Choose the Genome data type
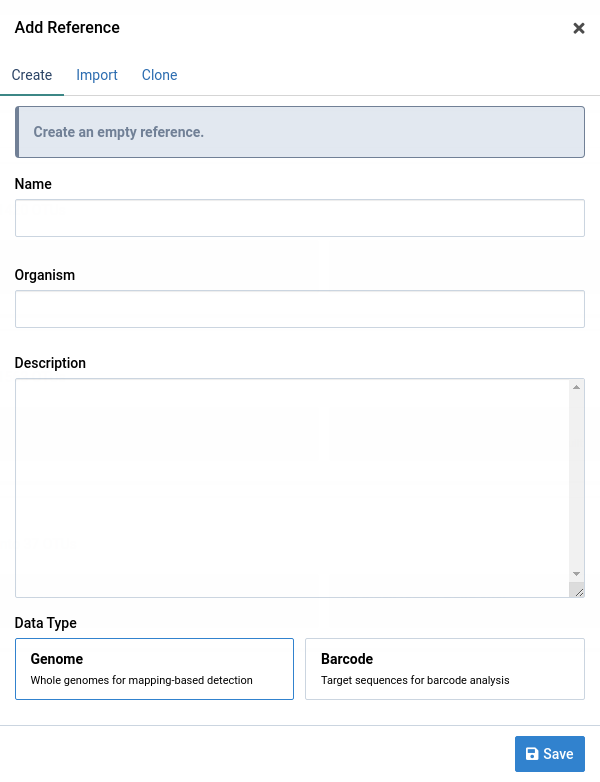This screenshot has height=782, width=600. [x=155, y=669]
